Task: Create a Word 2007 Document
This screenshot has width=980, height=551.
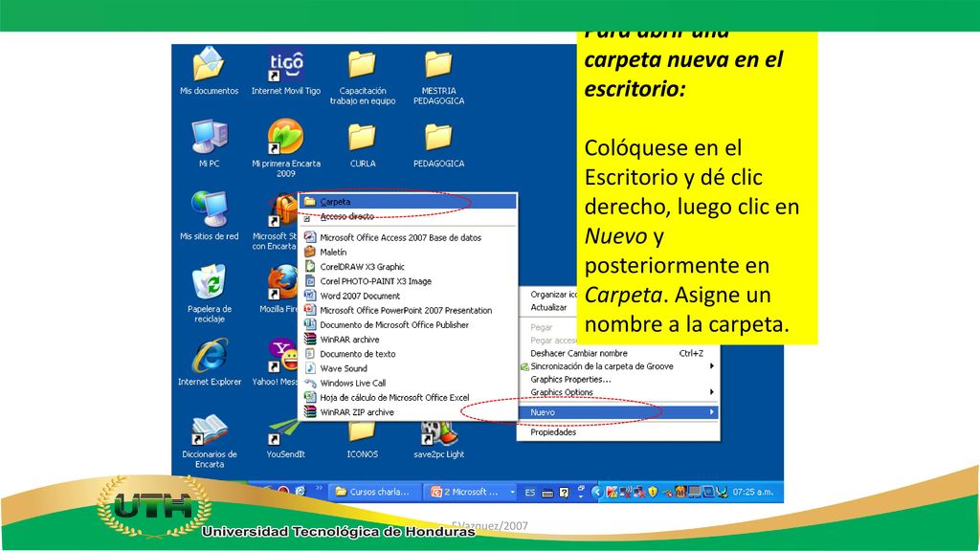Action: point(408,296)
